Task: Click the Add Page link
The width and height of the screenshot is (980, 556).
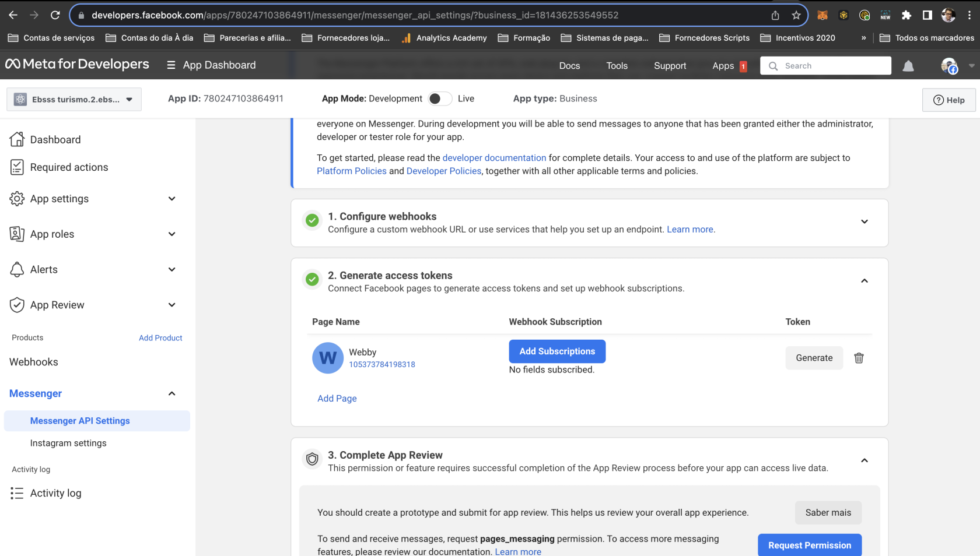Action: 337,399
